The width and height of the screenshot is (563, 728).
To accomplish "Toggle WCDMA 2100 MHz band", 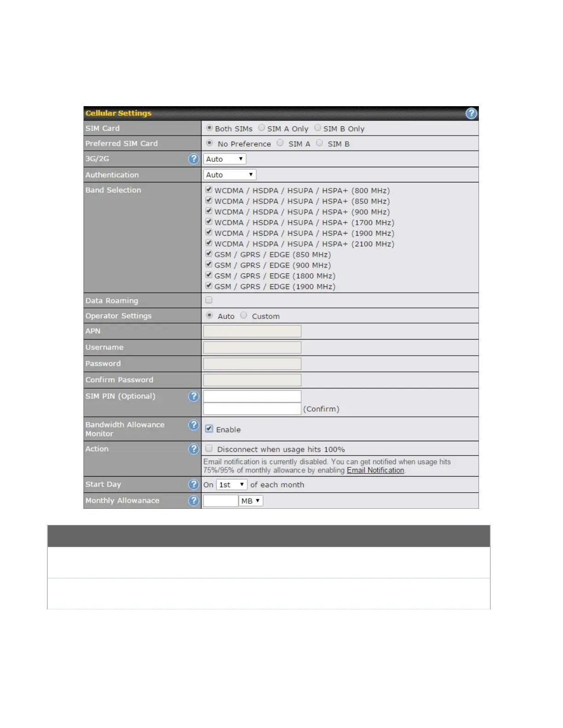I will (209, 243).
